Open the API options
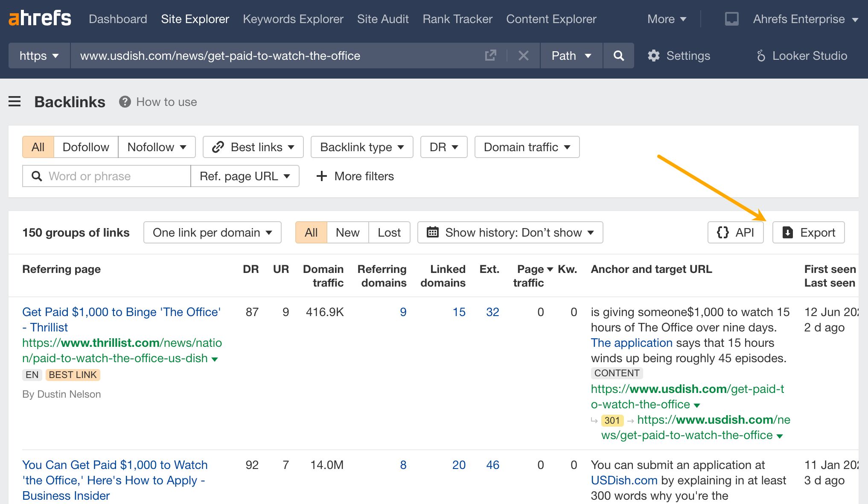The image size is (868, 504). [x=735, y=232]
